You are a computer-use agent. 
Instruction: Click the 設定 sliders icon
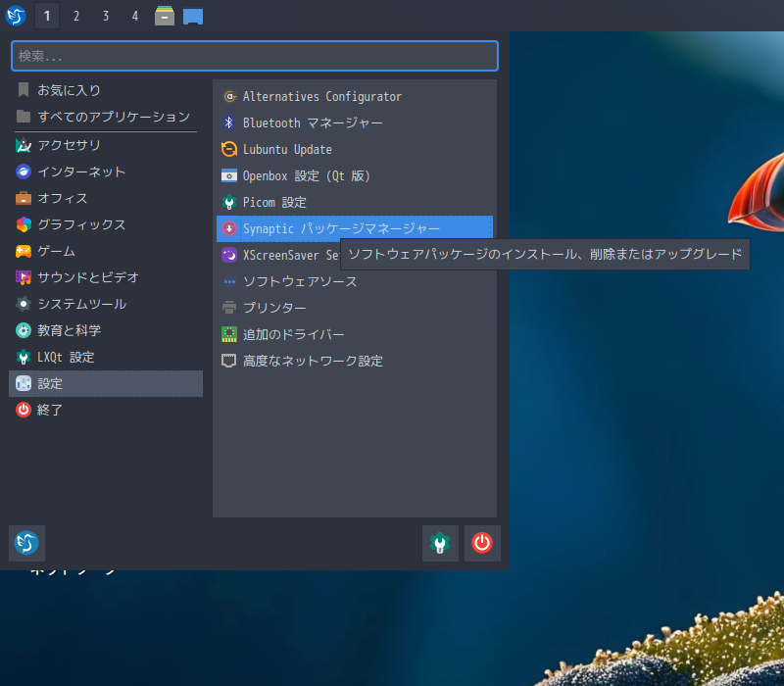point(23,383)
